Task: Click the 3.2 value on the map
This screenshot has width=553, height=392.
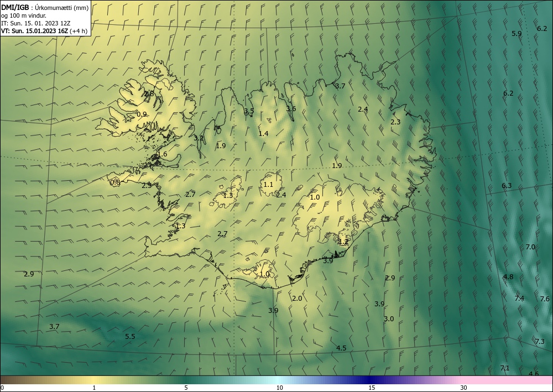Action: 199,138
